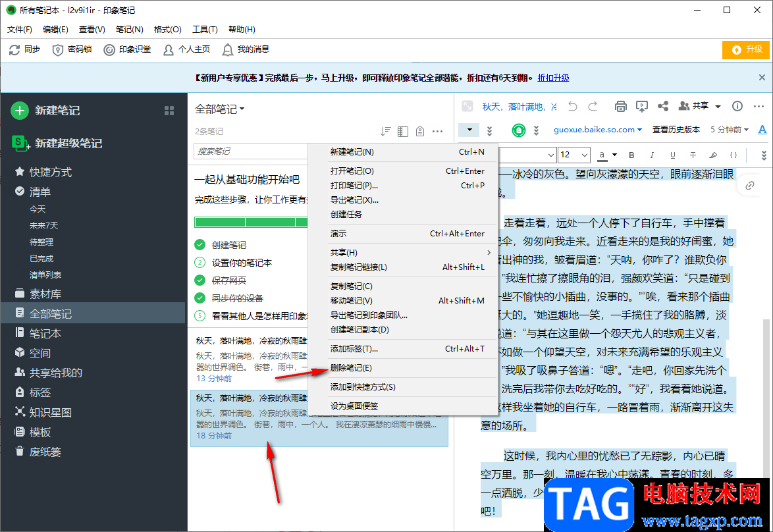773x532 pixels.
Task: Open the 已完成 list
Action: (x=41, y=258)
